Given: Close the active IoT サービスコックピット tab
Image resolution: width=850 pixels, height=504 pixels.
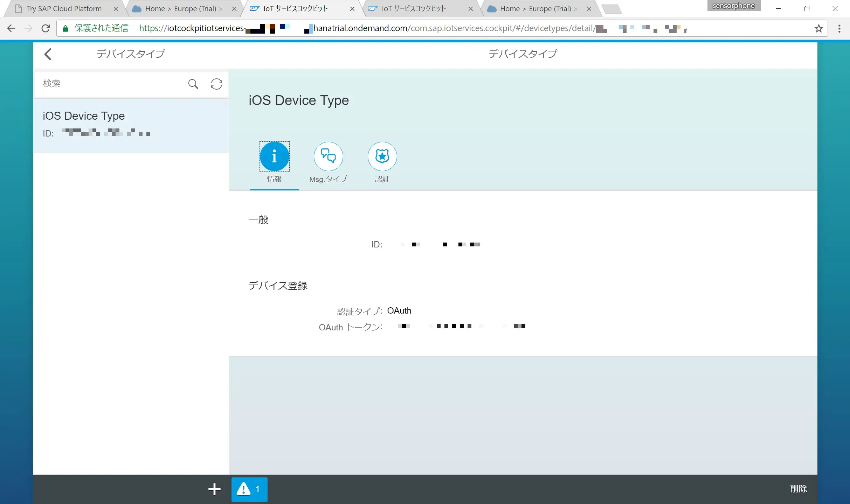Looking at the screenshot, I should pos(352,9).
